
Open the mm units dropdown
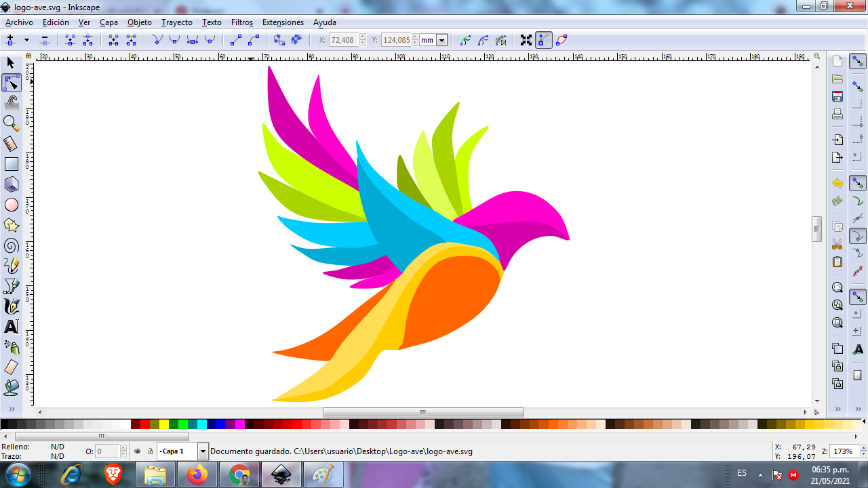click(x=441, y=40)
